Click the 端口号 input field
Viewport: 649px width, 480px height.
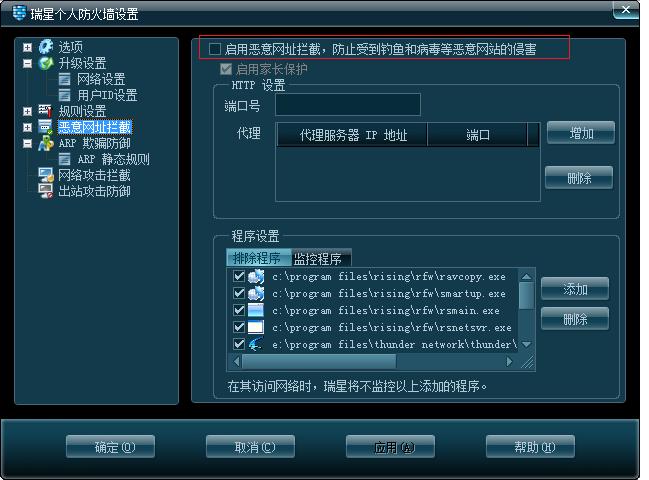click(x=348, y=104)
